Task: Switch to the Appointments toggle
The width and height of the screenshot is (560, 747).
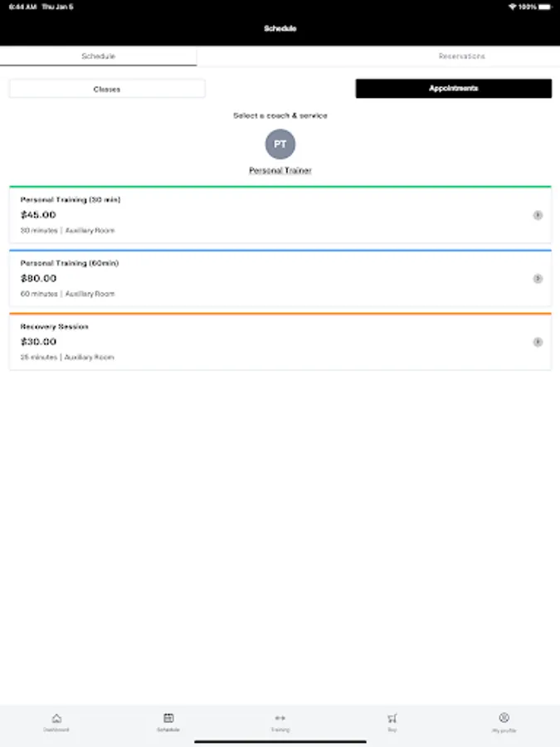Action: [x=454, y=87]
